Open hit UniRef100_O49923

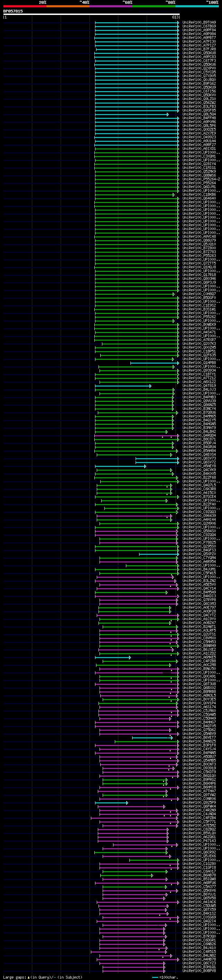[199, 137]
